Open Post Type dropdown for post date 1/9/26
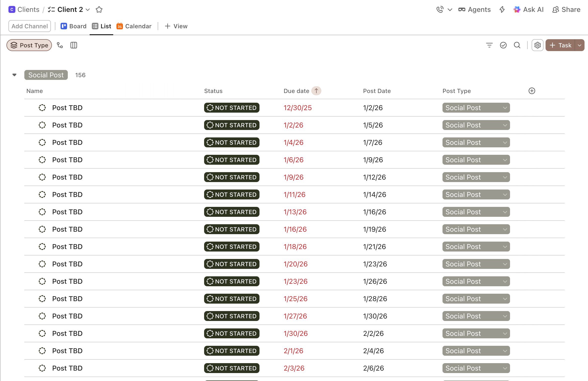 coord(476,160)
